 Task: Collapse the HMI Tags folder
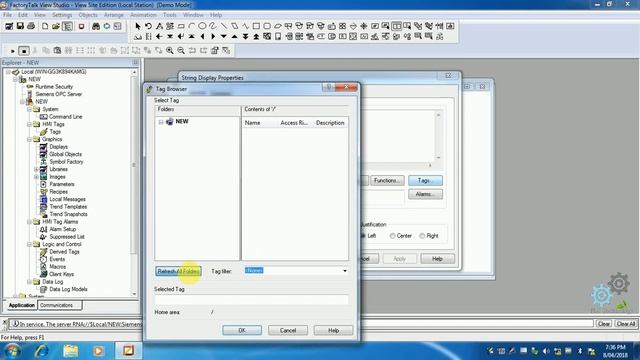pos(29,124)
